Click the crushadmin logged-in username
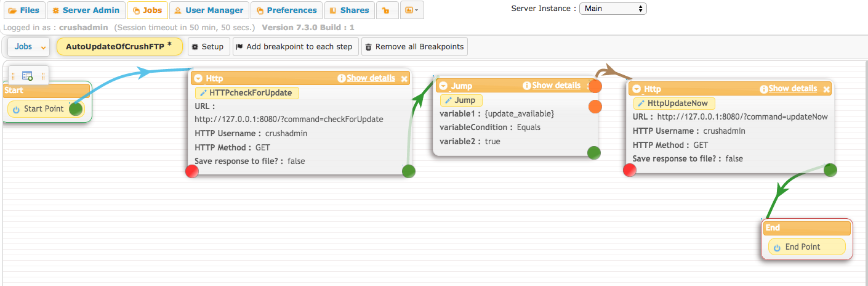868x286 pixels. [x=84, y=28]
